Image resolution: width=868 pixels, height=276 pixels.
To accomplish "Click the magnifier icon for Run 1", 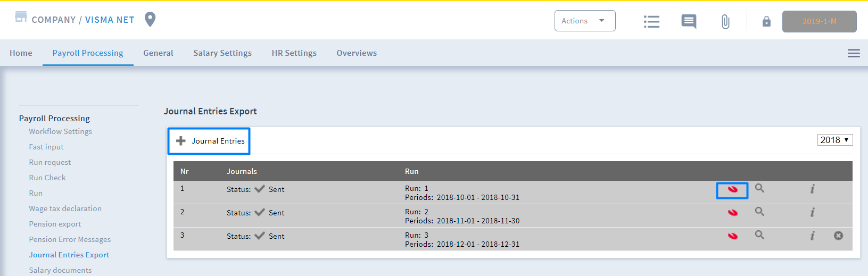I will [759, 188].
